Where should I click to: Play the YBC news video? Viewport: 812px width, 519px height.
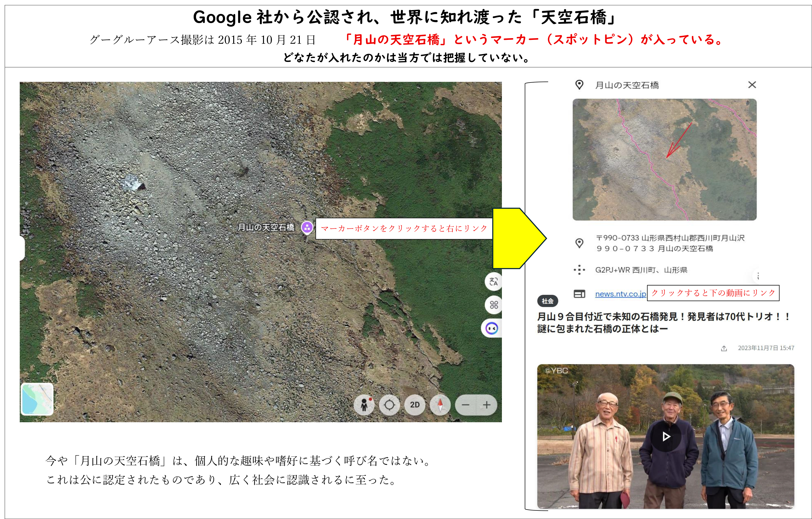(x=666, y=437)
